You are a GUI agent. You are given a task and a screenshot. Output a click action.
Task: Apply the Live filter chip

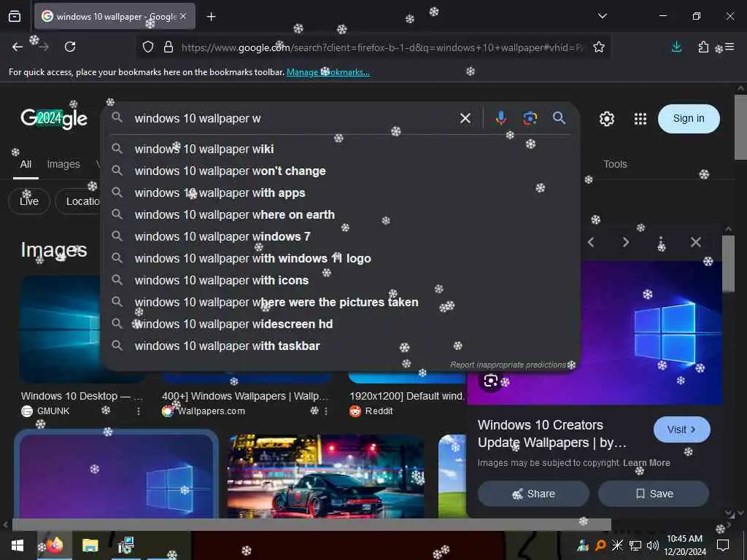pyautogui.click(x=29, y=201)
